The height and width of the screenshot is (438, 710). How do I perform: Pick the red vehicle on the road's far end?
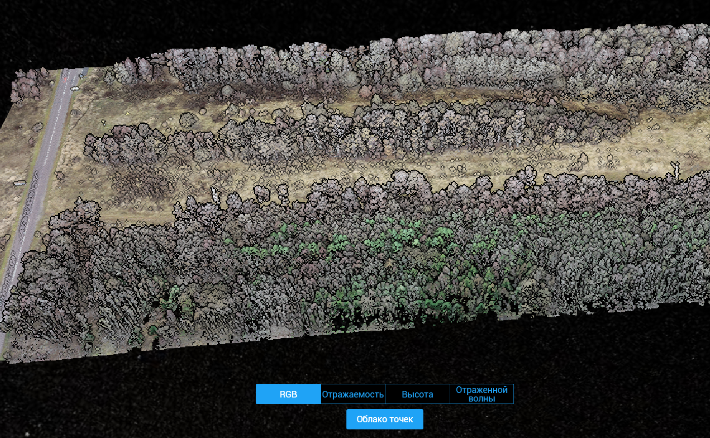tap(64, 80)
